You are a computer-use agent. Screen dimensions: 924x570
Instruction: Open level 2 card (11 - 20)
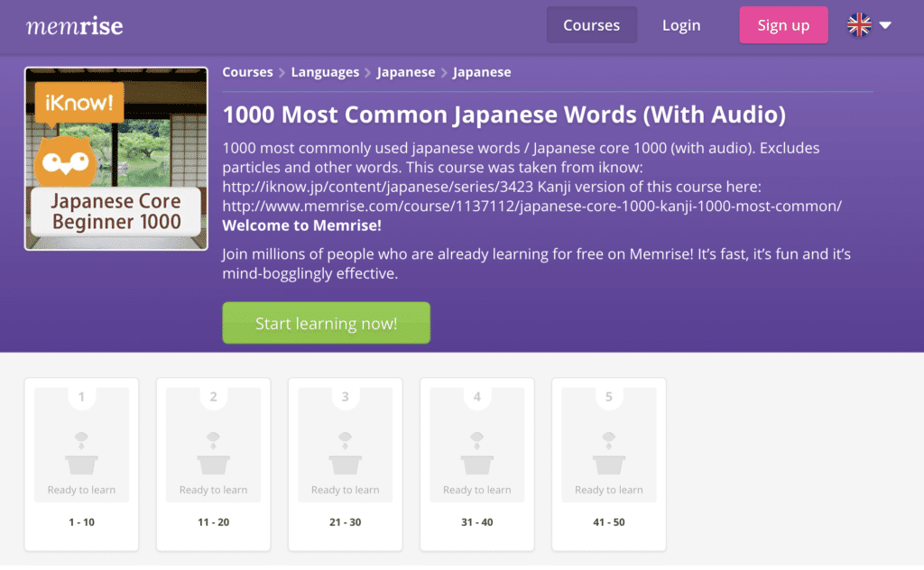[x=213, y=464]
